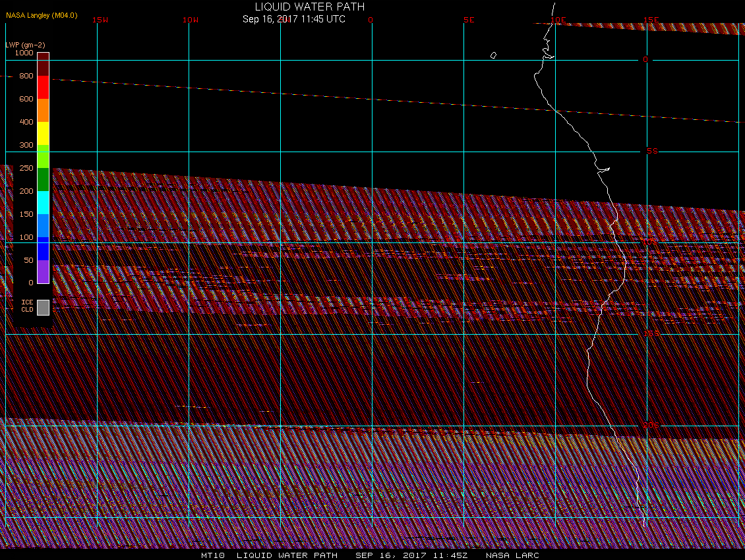
Task: Click the red 800 legend swatch
Action: [x=44, y=88]
